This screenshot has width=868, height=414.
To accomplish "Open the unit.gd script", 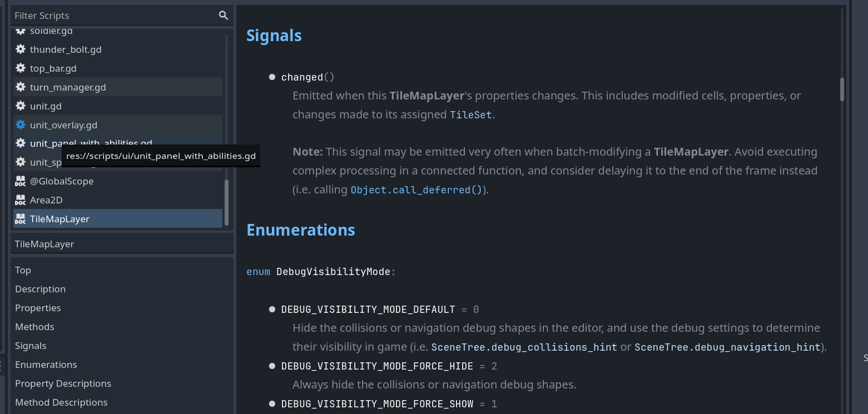I will [46, 106].
